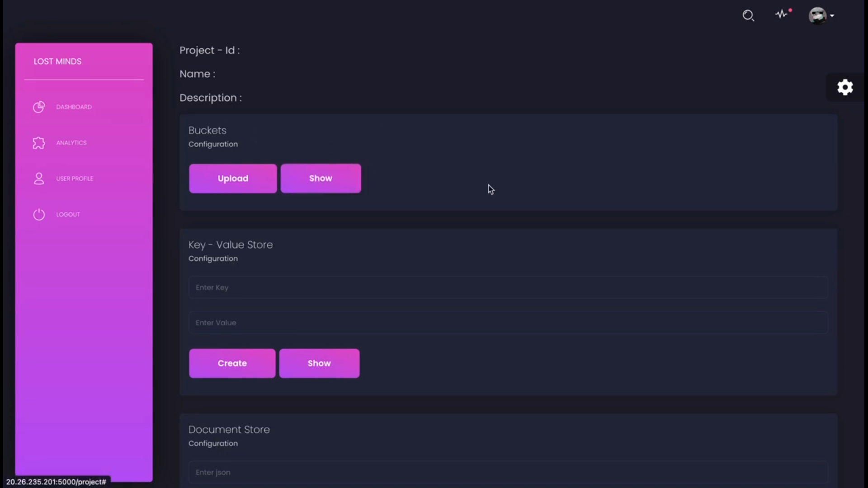Click the LOST MINDS app title
The height and width of the screenshot is (488, 868).
tap(57, 61)
